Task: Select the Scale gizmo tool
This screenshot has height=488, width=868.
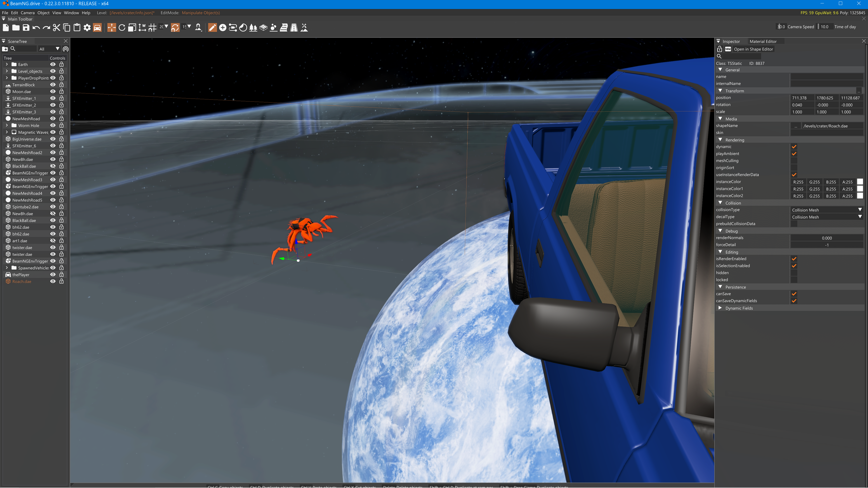Action: click(132, 28)
